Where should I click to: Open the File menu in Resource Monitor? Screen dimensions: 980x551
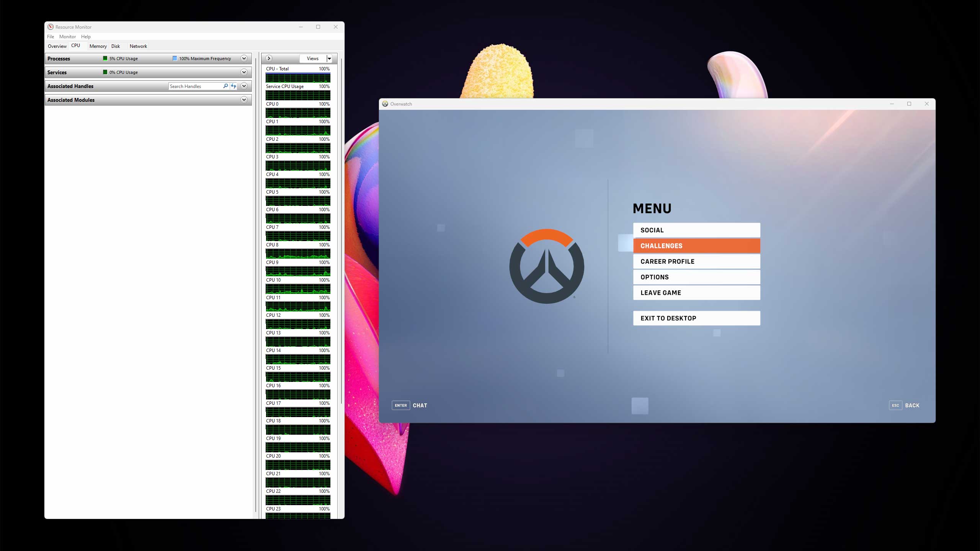(x=51, y=37)
